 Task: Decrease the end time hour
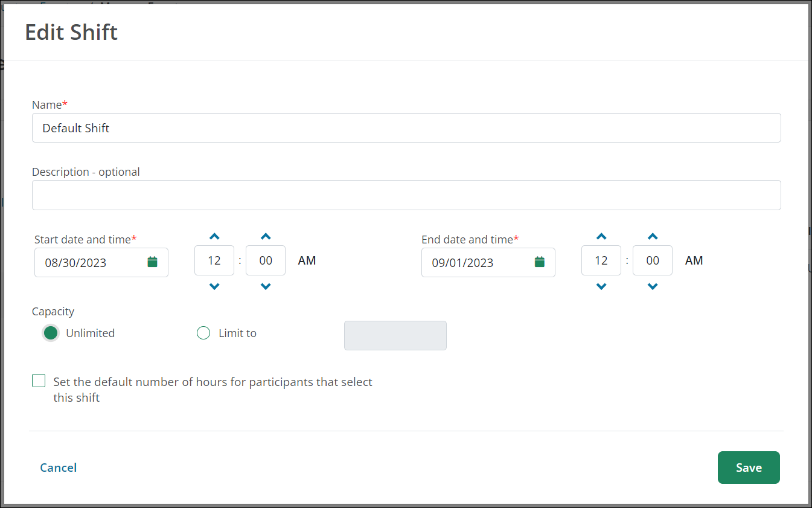pyautogui.click(x=601, y=286)
